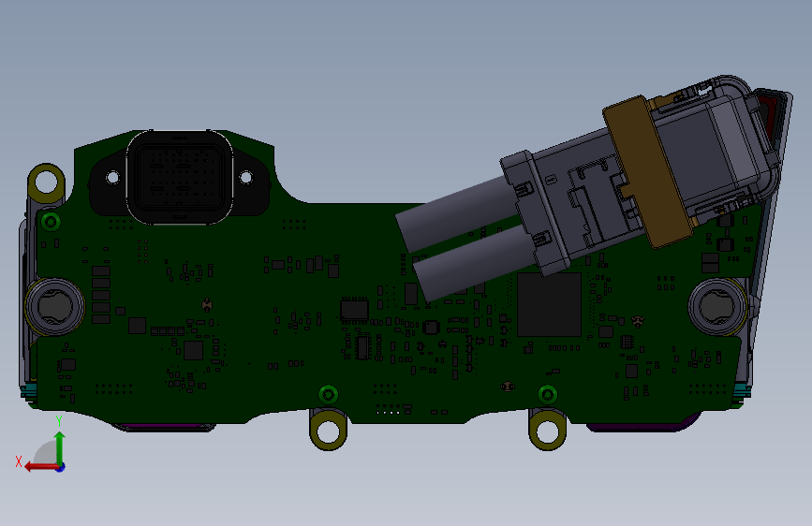Screen dimensions: 812x526
Task: Select the bottom-left gold mounting ear
Action: pyautogui.click(x=329, y=430)
